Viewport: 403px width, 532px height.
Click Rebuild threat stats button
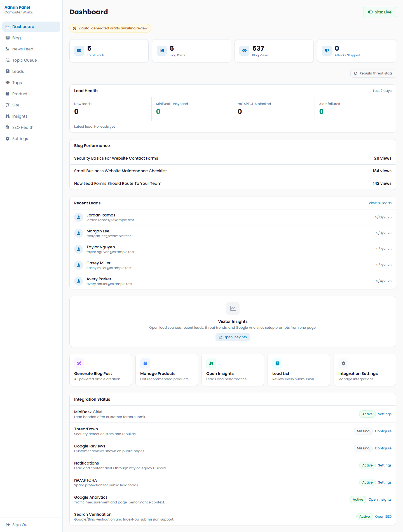373,73
